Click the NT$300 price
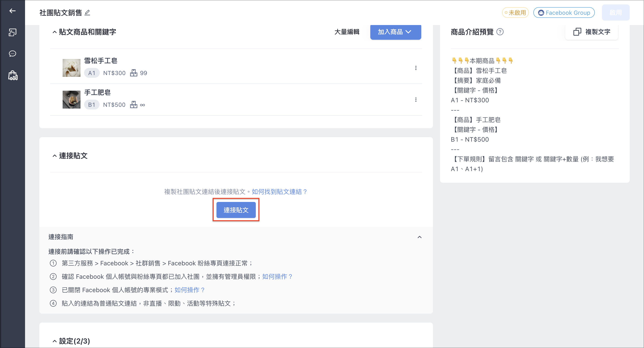Screen dimensions: 644x348 click(114, 73)
